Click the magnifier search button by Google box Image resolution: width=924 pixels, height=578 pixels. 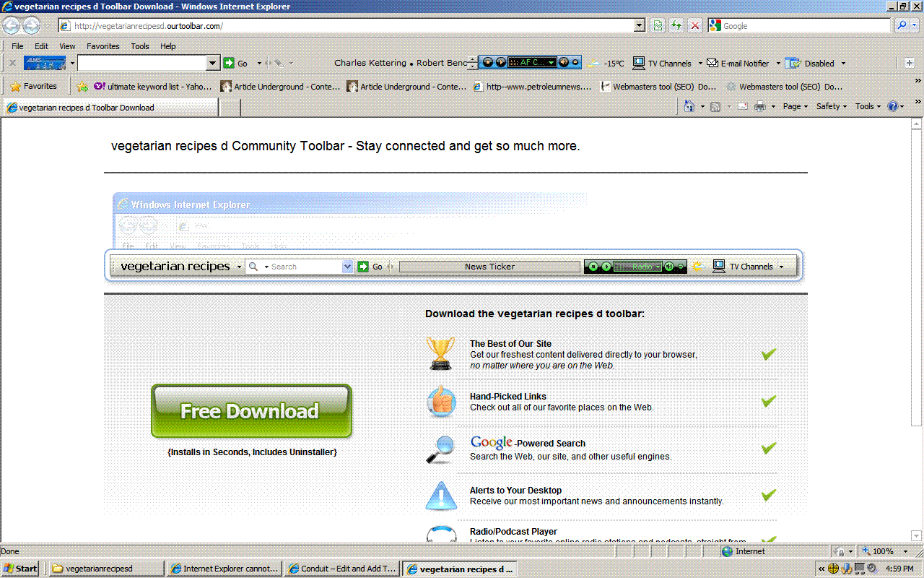coord(902,26)
